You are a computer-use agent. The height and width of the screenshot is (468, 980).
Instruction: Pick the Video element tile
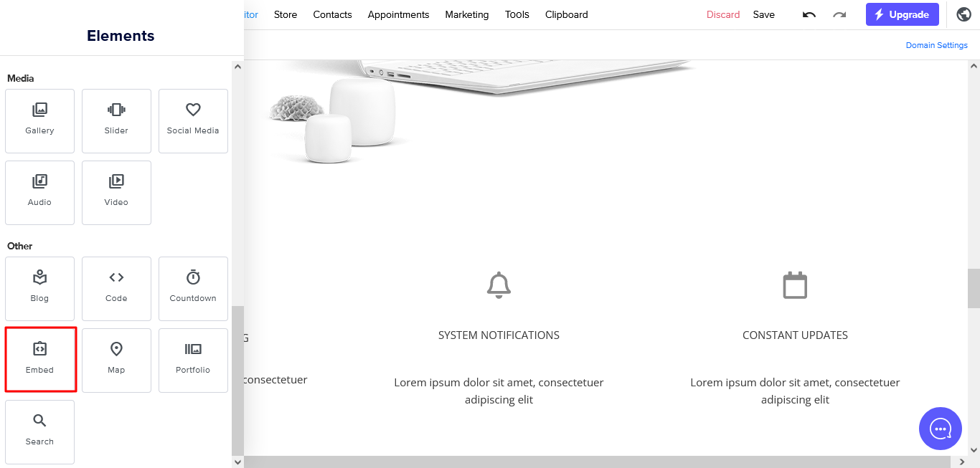pyautogui.click(x=116, y=193)
